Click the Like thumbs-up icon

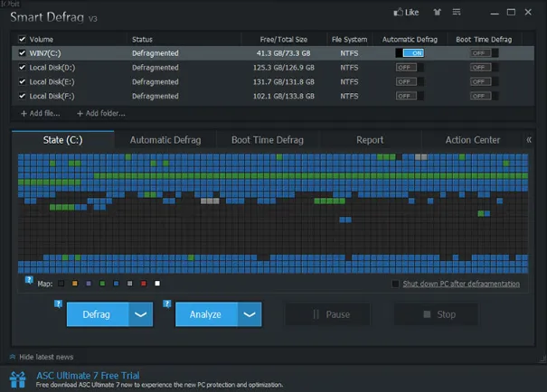(398, 13)
